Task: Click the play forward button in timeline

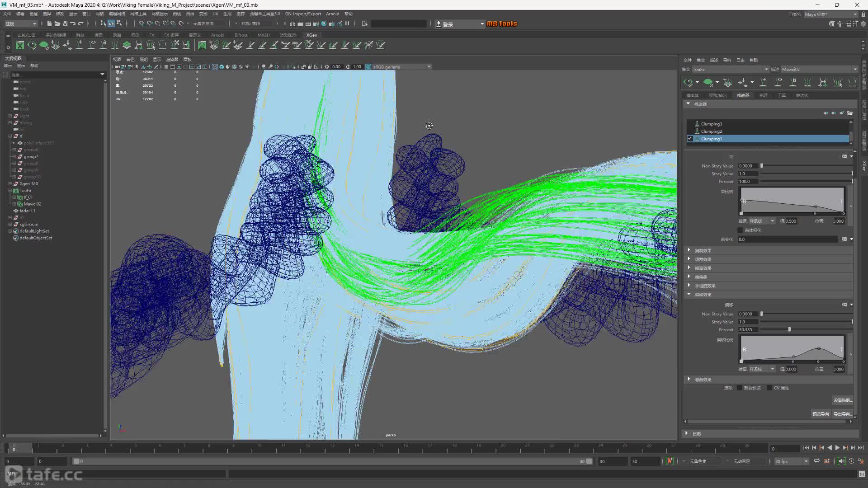Action: coord(837,448)
